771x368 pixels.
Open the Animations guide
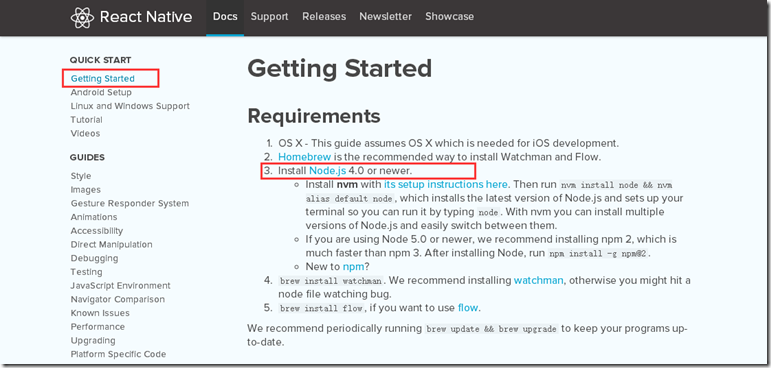pos(94,217)
